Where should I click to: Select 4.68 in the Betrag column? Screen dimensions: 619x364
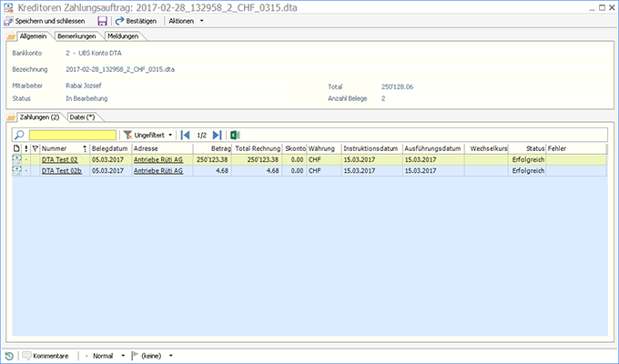(x=222, y=171)
